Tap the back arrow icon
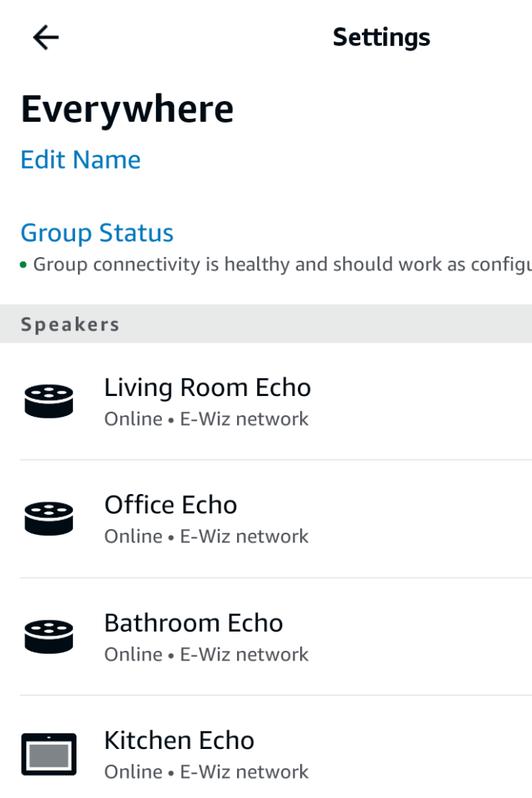The height and width of the screenshot is (798, 532). pyautogui.click(x=45, y=37)
